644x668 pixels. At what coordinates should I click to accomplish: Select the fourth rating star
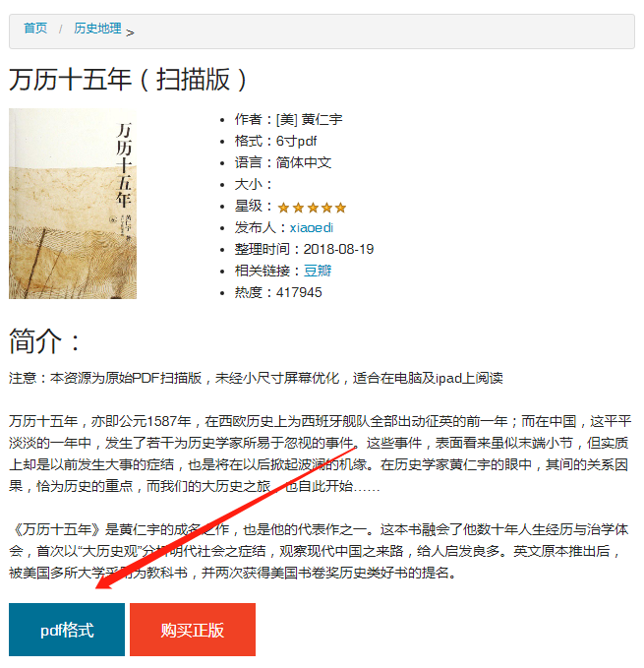326,208
